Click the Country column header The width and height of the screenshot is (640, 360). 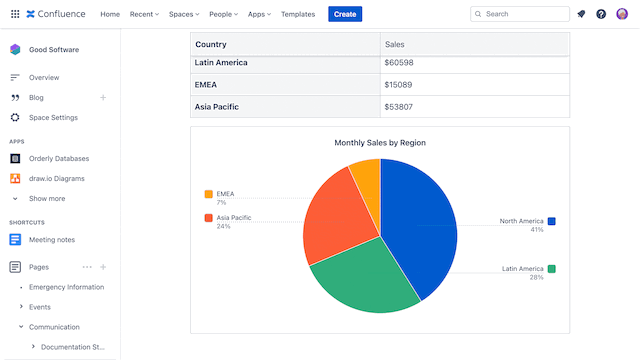(285, 44)
